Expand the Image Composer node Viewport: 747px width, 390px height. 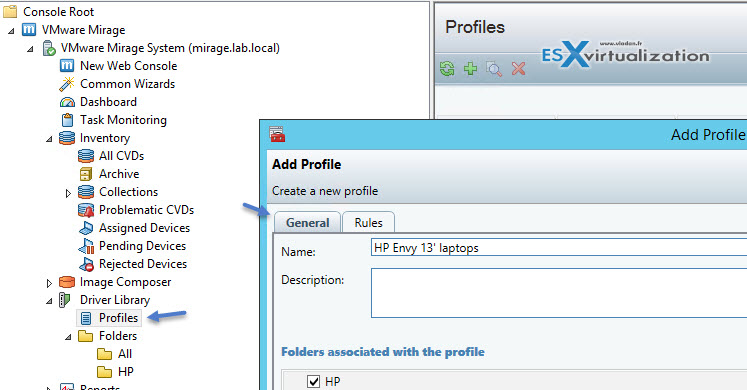tap(49, 283)
